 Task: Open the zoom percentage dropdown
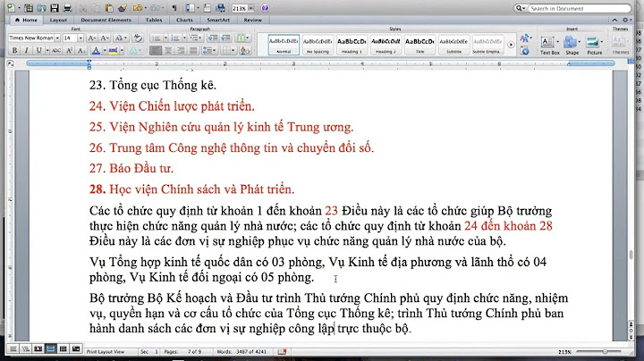click(251, 8)
